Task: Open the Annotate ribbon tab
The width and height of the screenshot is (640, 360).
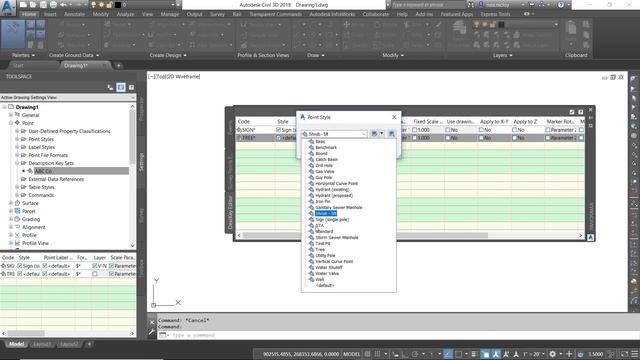Action: pos(74,14)
